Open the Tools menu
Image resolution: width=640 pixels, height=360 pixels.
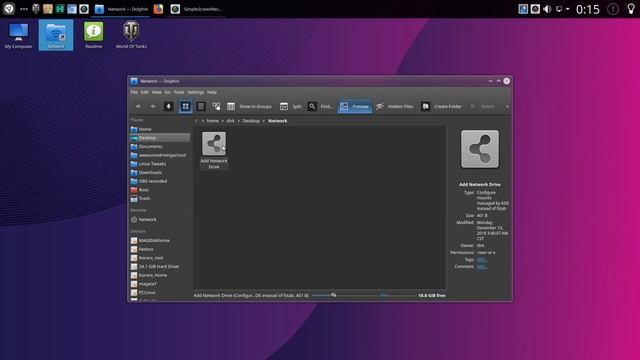[x=179, y=92]
